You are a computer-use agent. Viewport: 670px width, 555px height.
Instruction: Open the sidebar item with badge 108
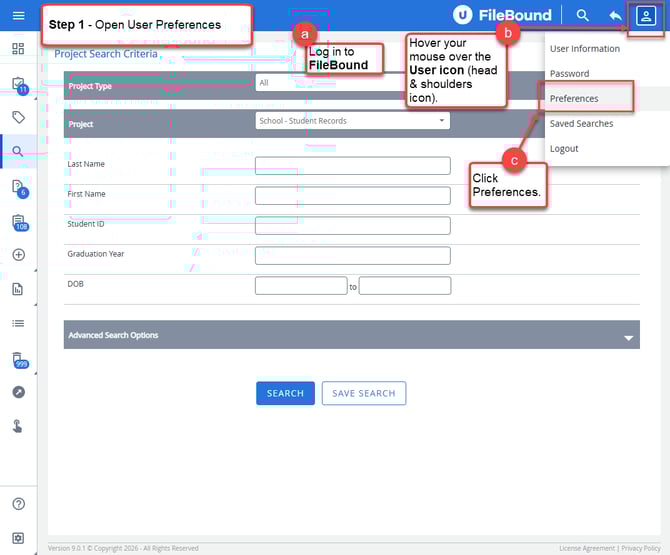point(18,222)
